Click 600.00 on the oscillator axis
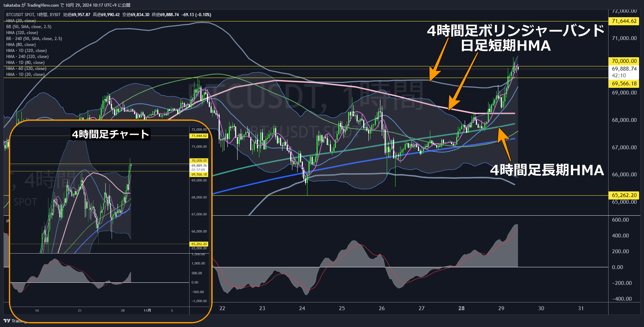This screenshot has height=327, width=644. (620, 220)
